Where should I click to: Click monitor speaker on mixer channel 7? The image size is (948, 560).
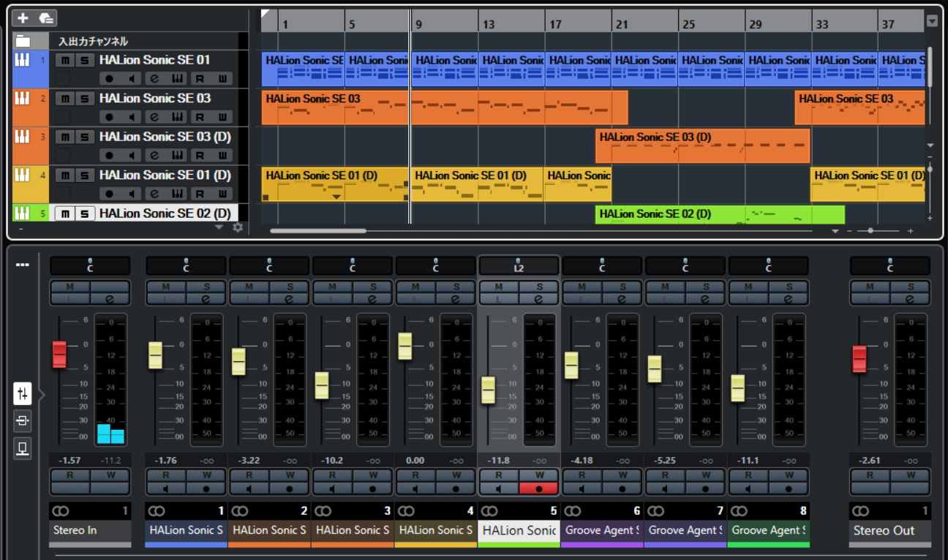[664, 488]
